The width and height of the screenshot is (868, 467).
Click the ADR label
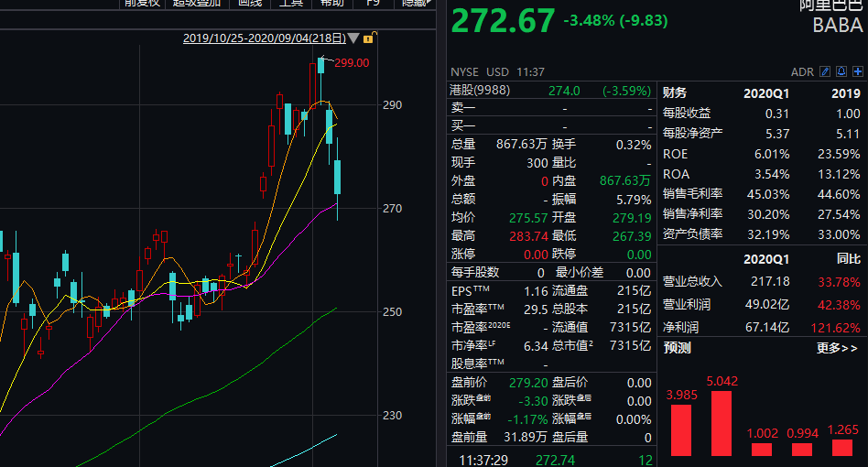coord(802,72)
